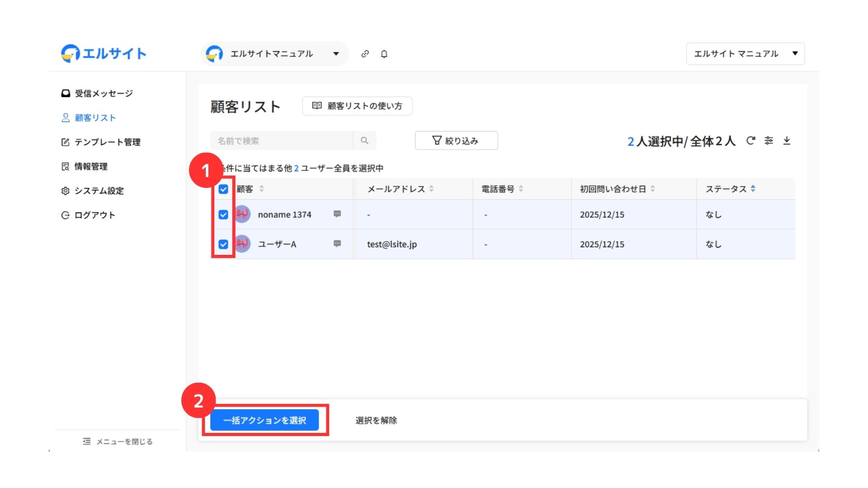Image resolution: width=868 pixels, height=488 pixels.
Task: Click the refresh list icon
Action: click(x=750, y=141)
